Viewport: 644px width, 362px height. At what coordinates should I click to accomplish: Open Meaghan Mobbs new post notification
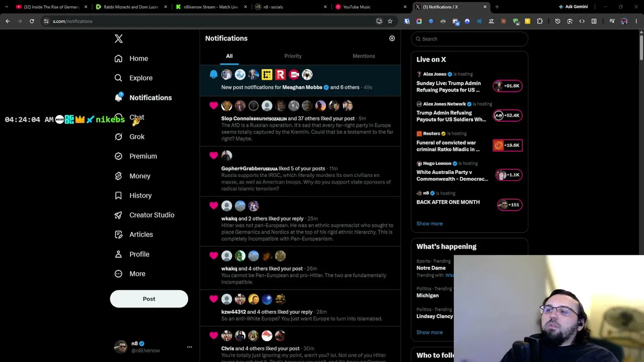(x=300, y=80)
